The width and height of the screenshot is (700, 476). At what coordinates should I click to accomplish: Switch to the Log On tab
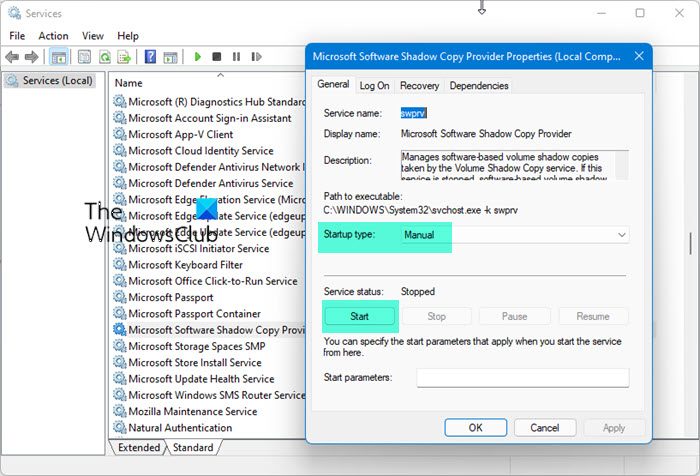point(374,86)
